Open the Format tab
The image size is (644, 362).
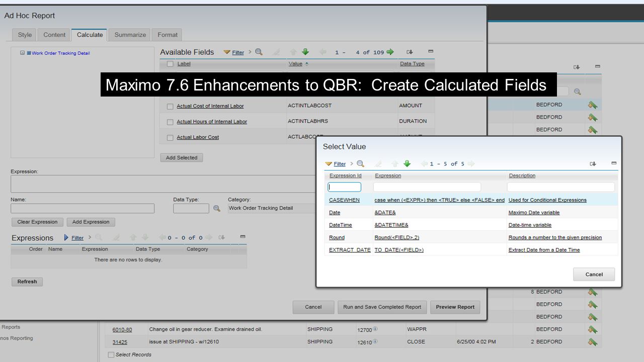(x=168, y=35)
